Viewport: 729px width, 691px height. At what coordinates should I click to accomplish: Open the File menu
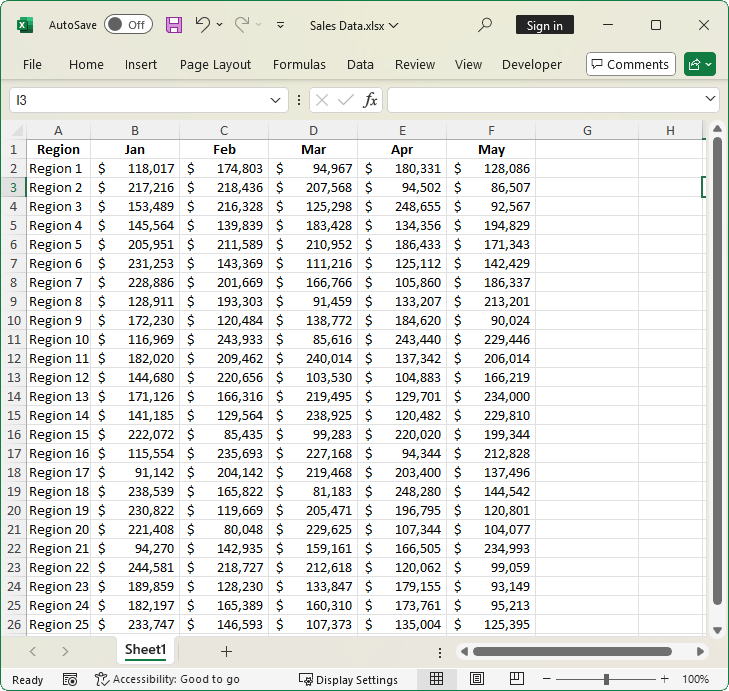(x=32, y=64)
